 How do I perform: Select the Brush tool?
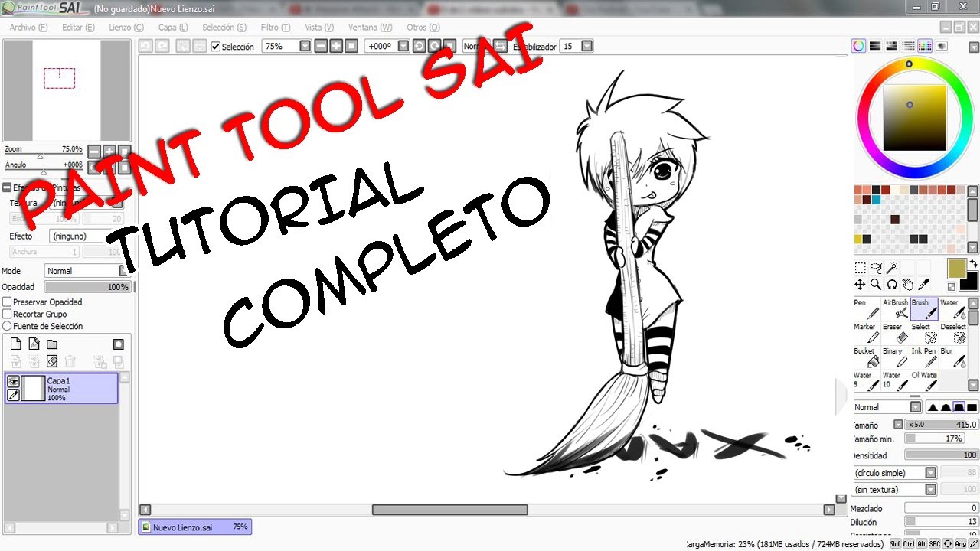(924, 309)
